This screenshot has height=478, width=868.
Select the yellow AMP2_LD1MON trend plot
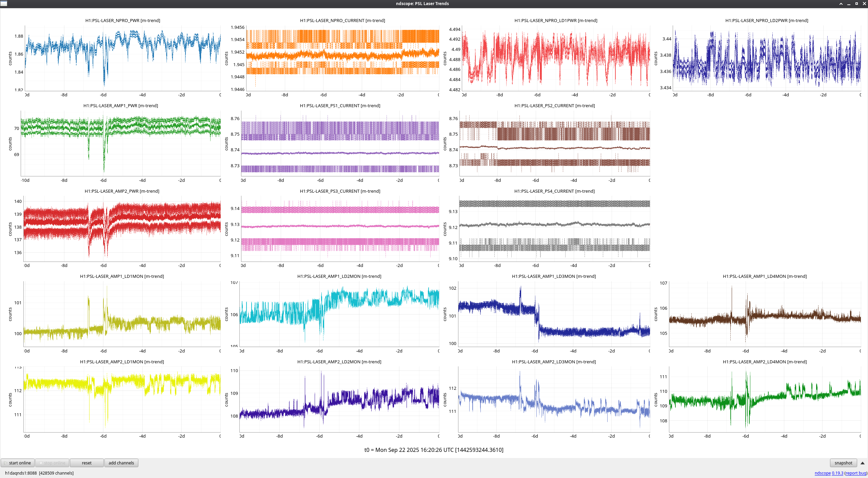click(122, 399)
